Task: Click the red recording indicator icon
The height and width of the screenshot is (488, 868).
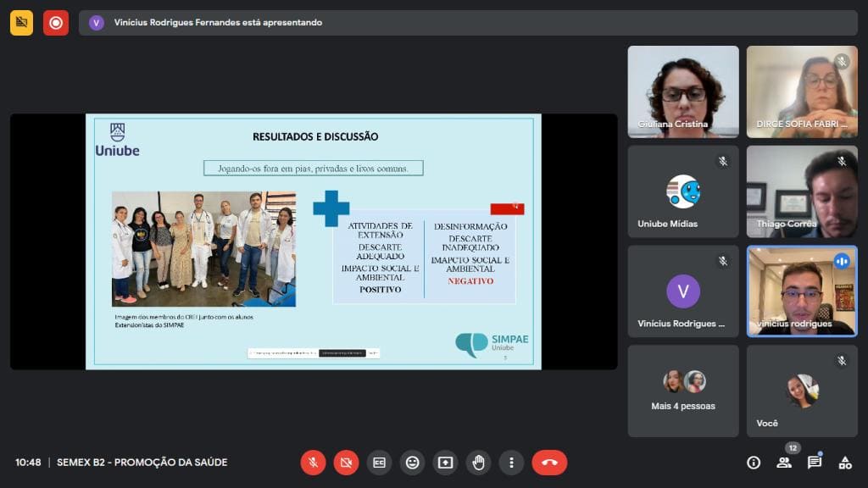Action: tap(56, 23)
